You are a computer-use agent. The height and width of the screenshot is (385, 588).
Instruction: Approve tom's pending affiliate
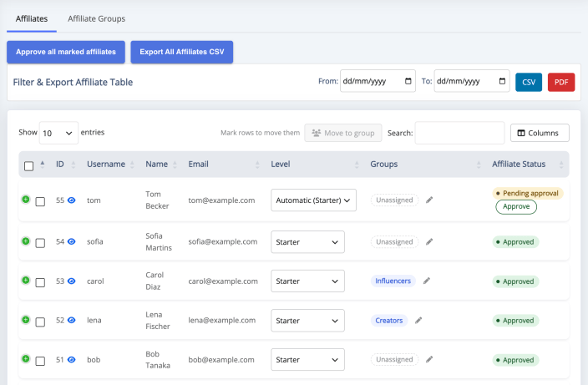point(516,206)
